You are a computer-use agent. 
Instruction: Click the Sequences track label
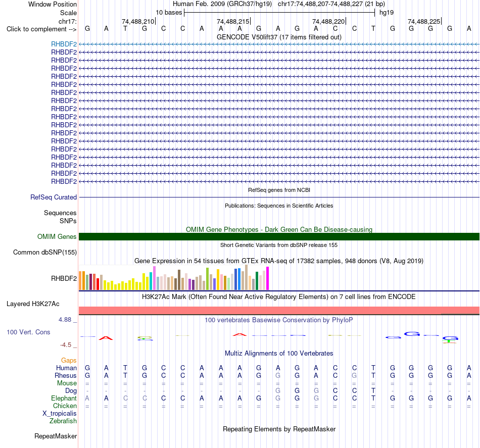(x=60, y=213)
